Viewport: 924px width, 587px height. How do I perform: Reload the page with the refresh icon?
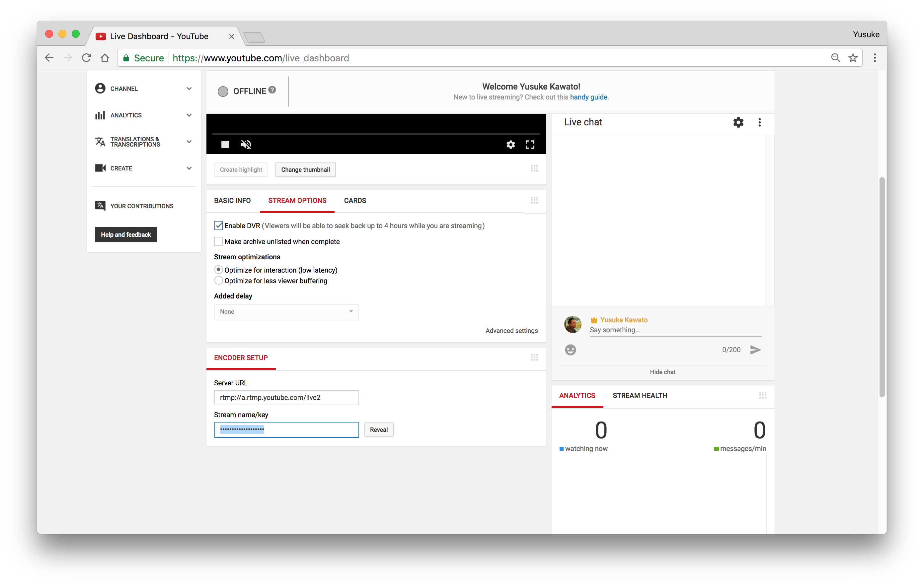[86, 58]
